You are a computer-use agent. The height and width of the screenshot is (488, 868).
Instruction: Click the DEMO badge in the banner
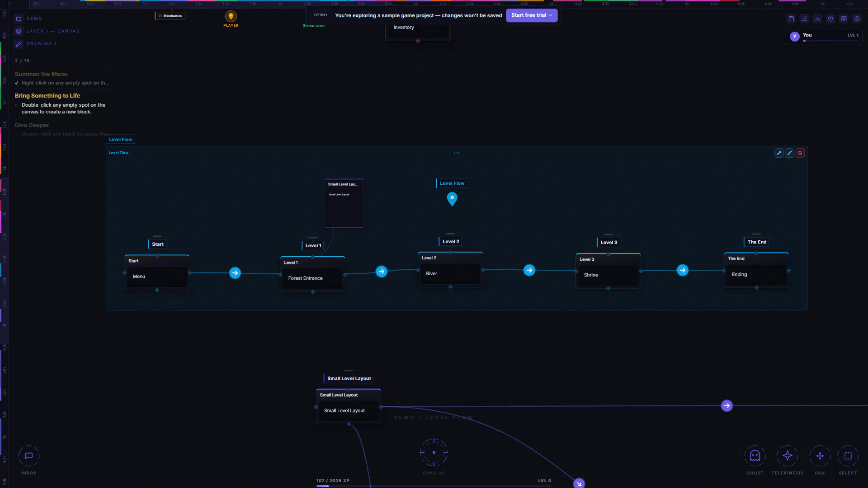(321, 15)
